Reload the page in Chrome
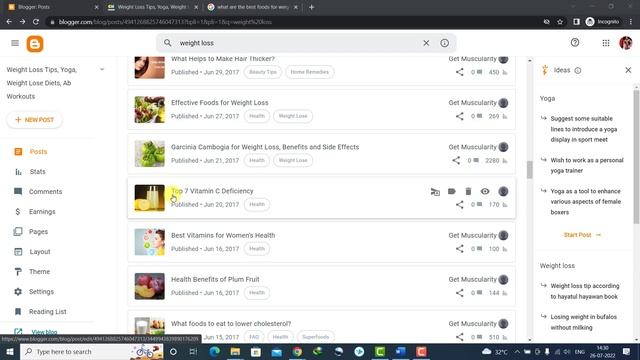The image size is (640, 360). (36, 22)
